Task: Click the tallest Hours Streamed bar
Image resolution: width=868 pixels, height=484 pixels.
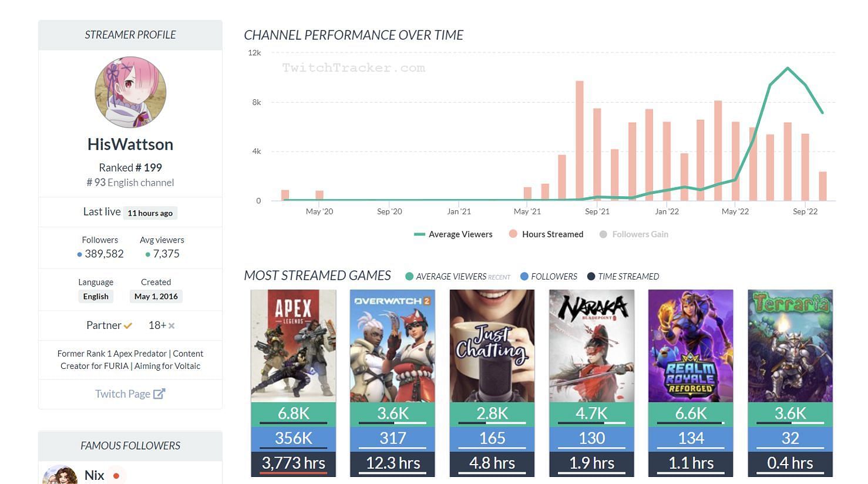Action: (x=580, y=141)
